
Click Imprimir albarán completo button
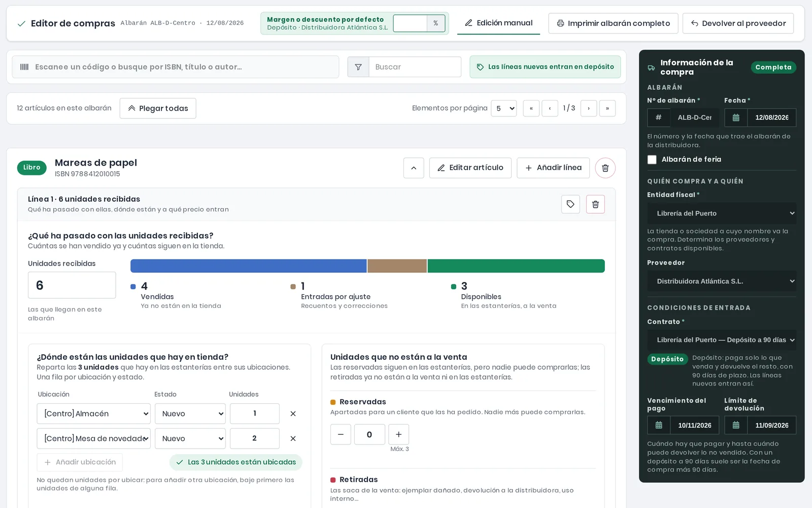(x=613, y=23)
